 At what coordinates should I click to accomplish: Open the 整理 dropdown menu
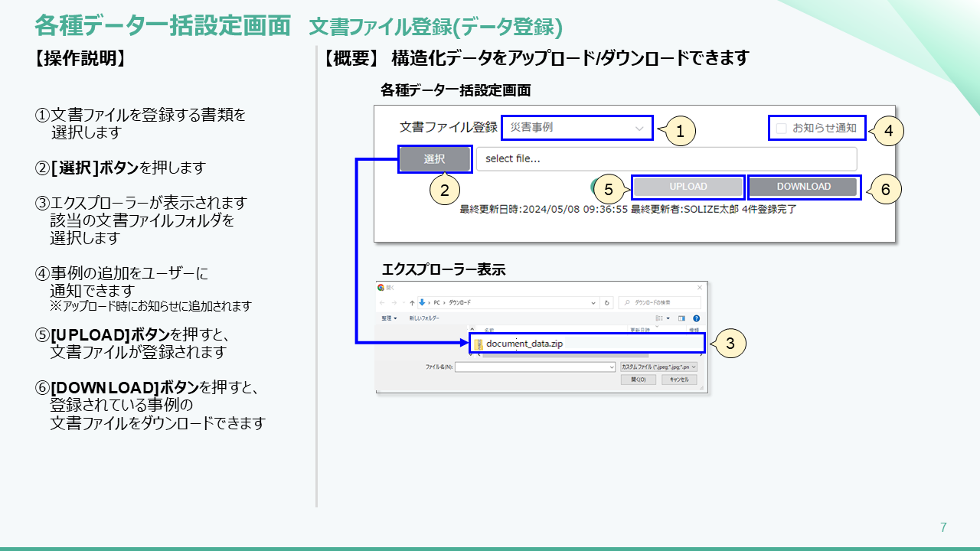pyautogui.click(x=390, y=318)
